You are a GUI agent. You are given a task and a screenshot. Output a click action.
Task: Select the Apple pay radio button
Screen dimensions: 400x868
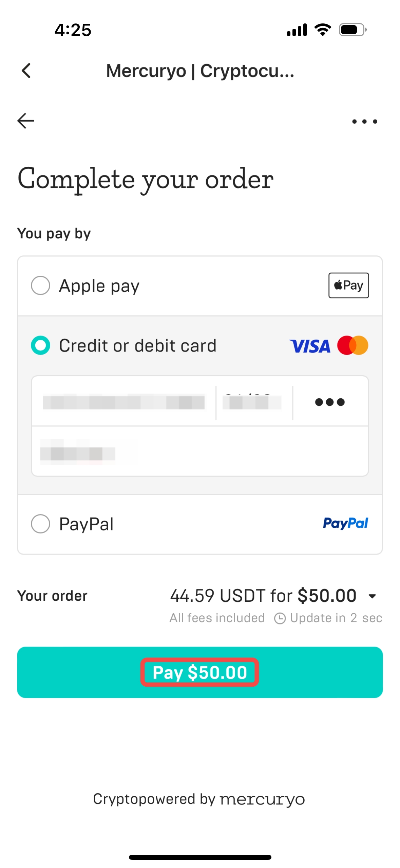40,285
